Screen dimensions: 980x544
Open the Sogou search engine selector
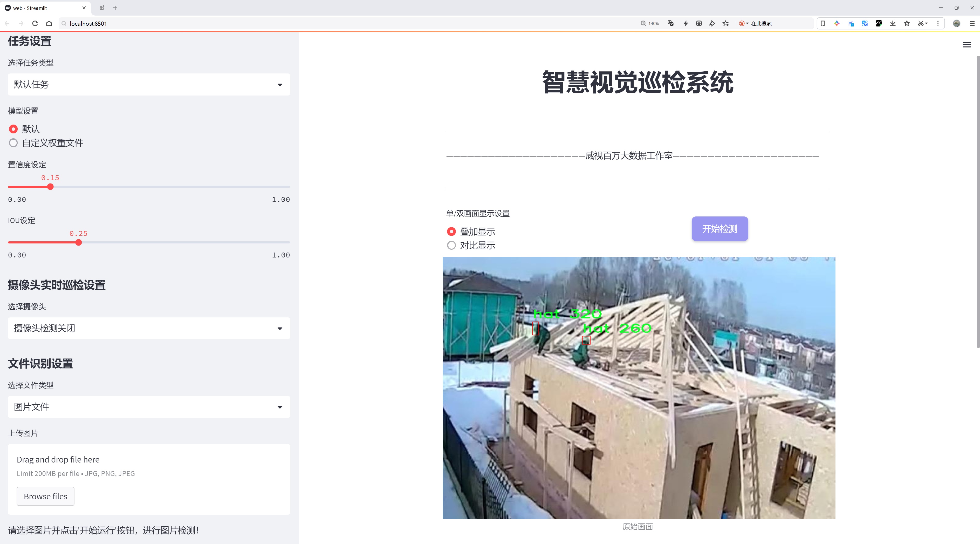point(743,23)
